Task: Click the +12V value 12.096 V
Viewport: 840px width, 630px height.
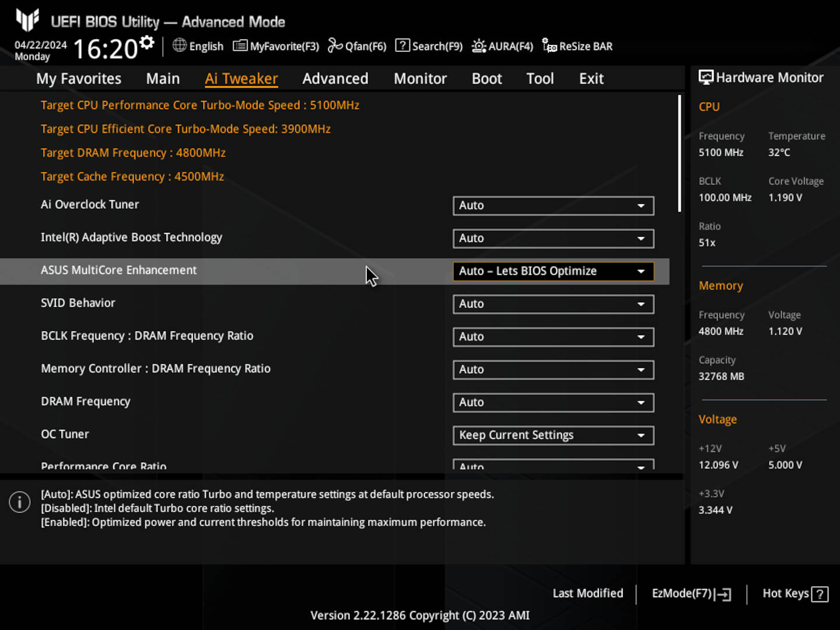Action: [719, 465]
